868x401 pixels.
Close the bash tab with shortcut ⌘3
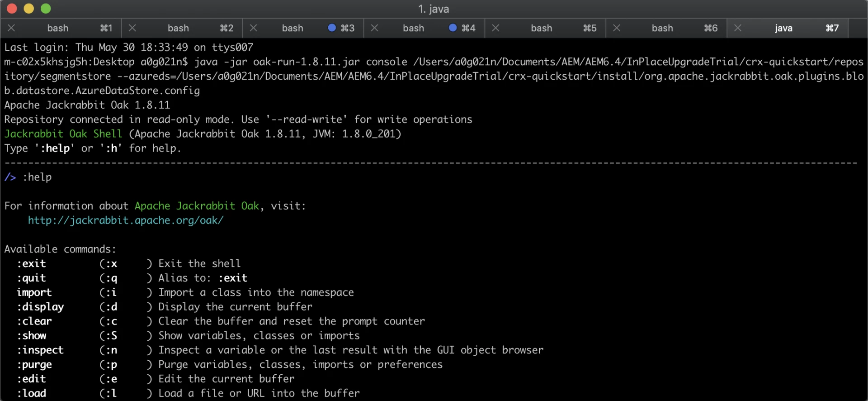coord(254,28)
